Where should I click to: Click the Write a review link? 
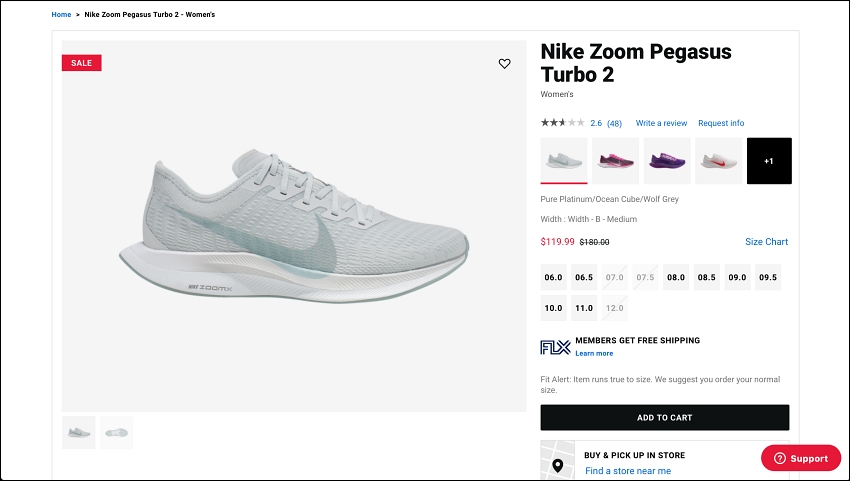(661, 123)
